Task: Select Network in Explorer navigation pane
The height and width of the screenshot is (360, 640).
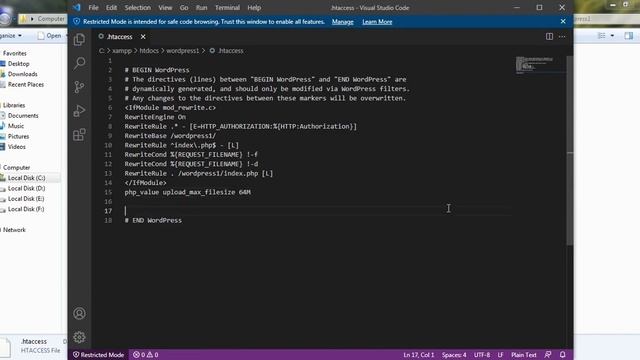Action: click(x=14, y=230)
